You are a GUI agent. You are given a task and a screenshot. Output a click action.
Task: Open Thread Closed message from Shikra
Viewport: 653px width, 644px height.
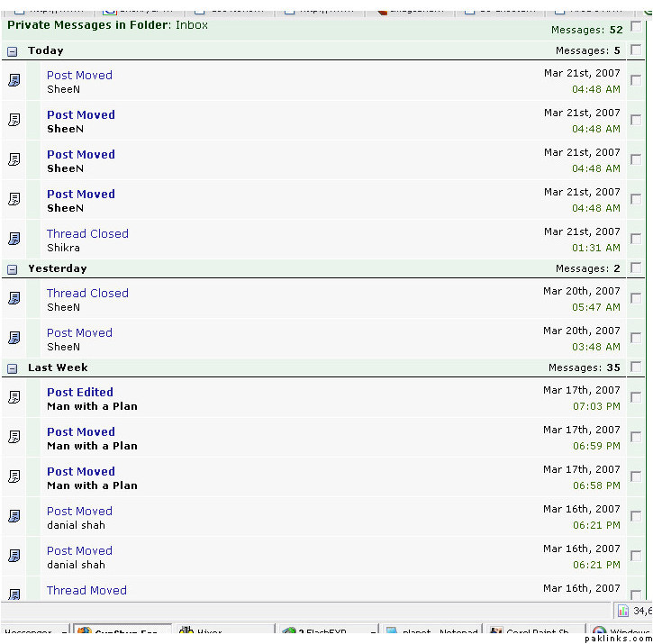pos(87,233)
